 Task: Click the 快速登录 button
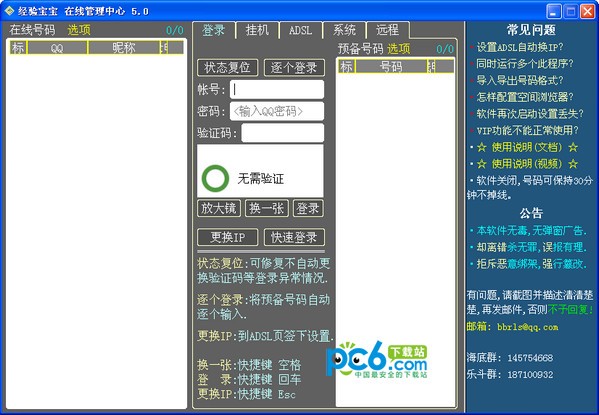294,237
